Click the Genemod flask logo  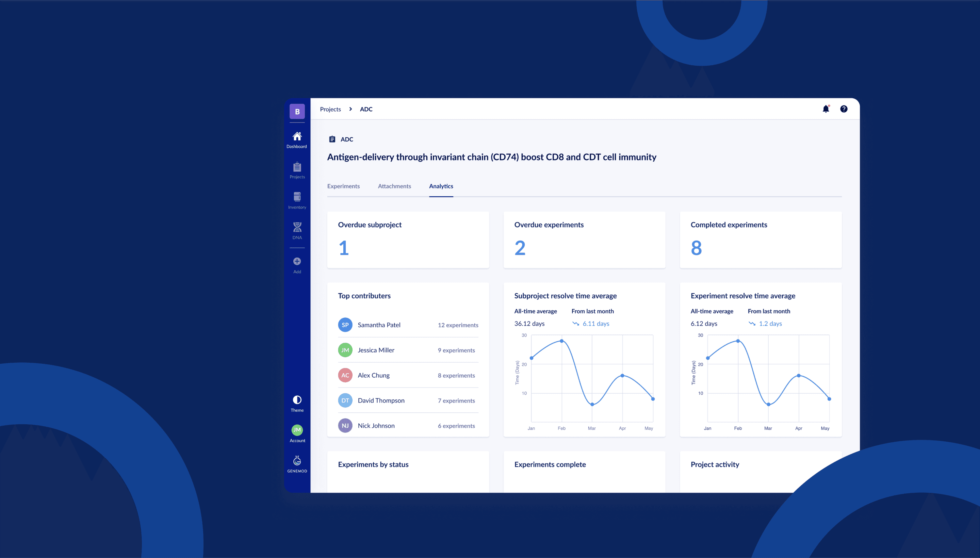point(297,461)
